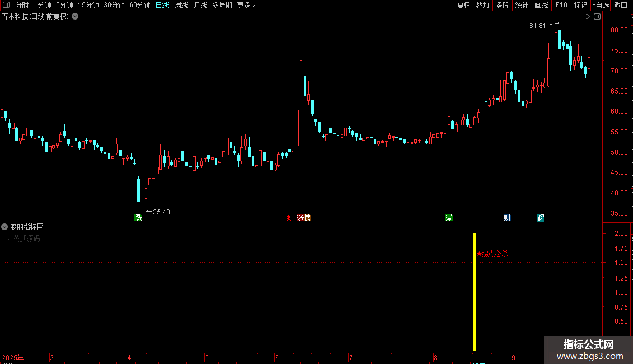Click the 涨榜 event marker
This screenshot has width=633, height=364.
(304, 218)
